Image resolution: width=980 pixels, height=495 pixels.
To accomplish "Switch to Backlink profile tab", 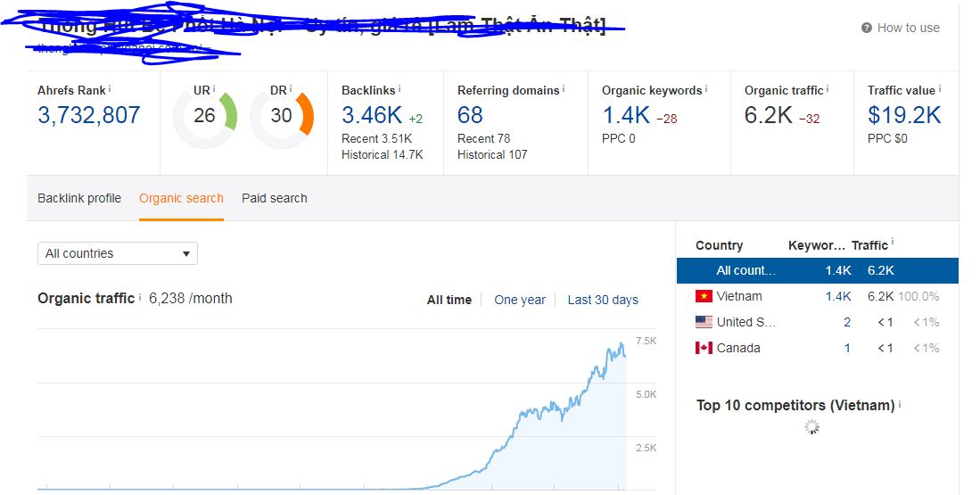I will coord(79,198).
